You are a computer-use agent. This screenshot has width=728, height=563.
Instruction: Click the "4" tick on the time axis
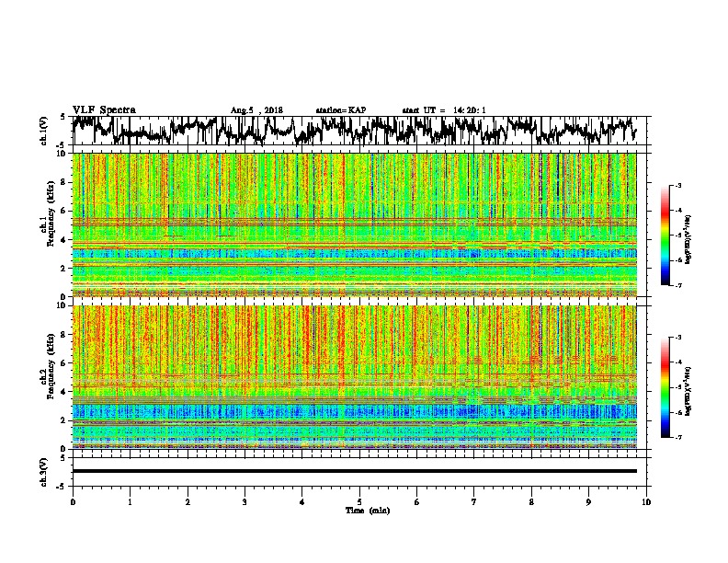coord(302,502)
